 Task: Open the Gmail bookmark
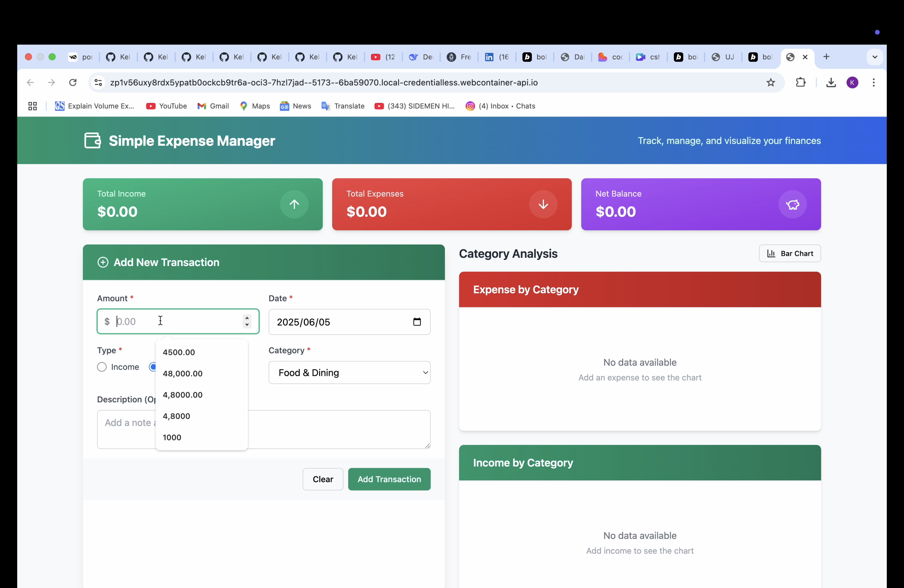click(x=213, y=106)
